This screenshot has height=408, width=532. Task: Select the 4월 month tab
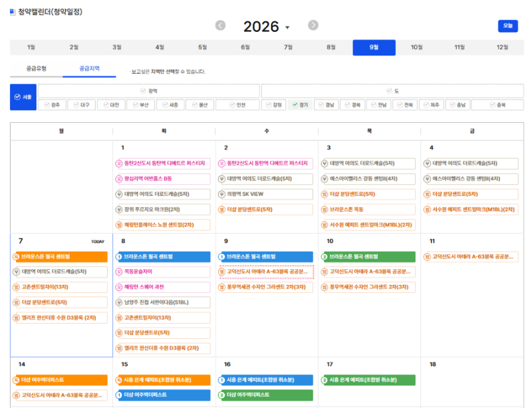click(x=160, y=47)
